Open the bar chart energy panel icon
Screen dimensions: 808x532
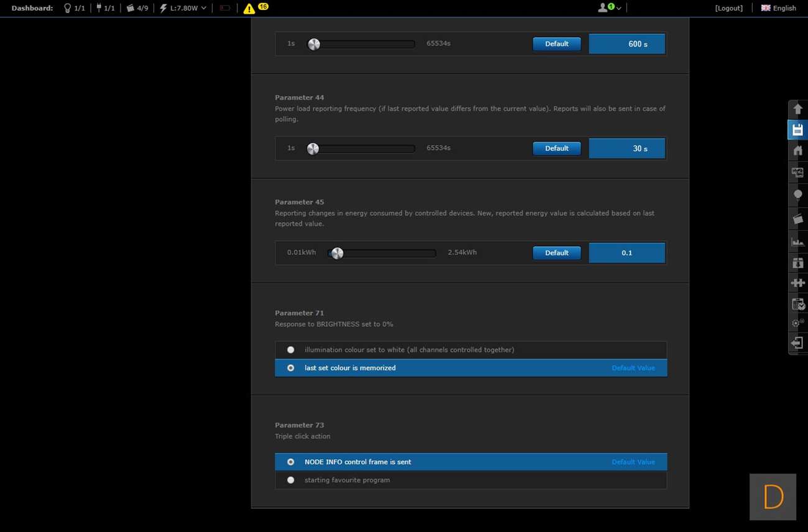tap(797, 241)
